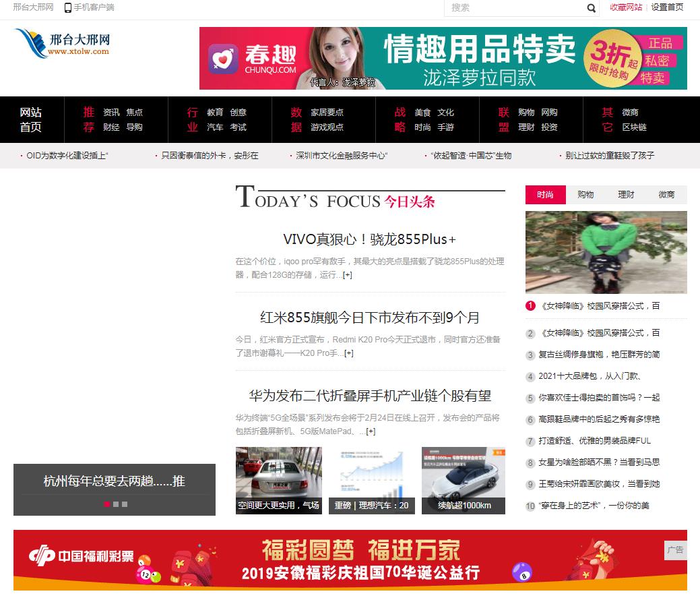Select the 时尚 tab
700x602 pixels.
click(546, 195)
